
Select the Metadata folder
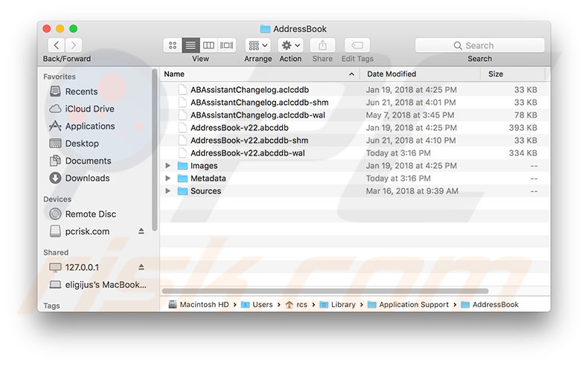(x=208, y=178)
